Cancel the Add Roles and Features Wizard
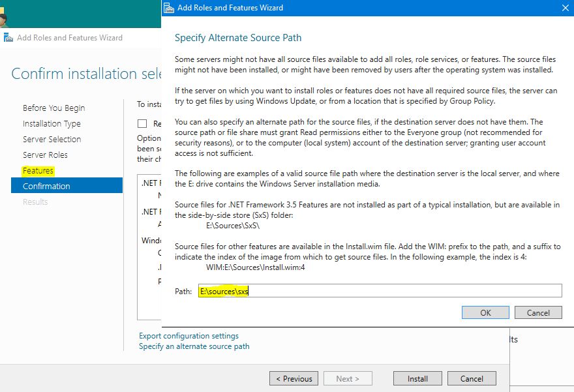The width and height of the screenshot is (574, 392). (x=472, y=378)
